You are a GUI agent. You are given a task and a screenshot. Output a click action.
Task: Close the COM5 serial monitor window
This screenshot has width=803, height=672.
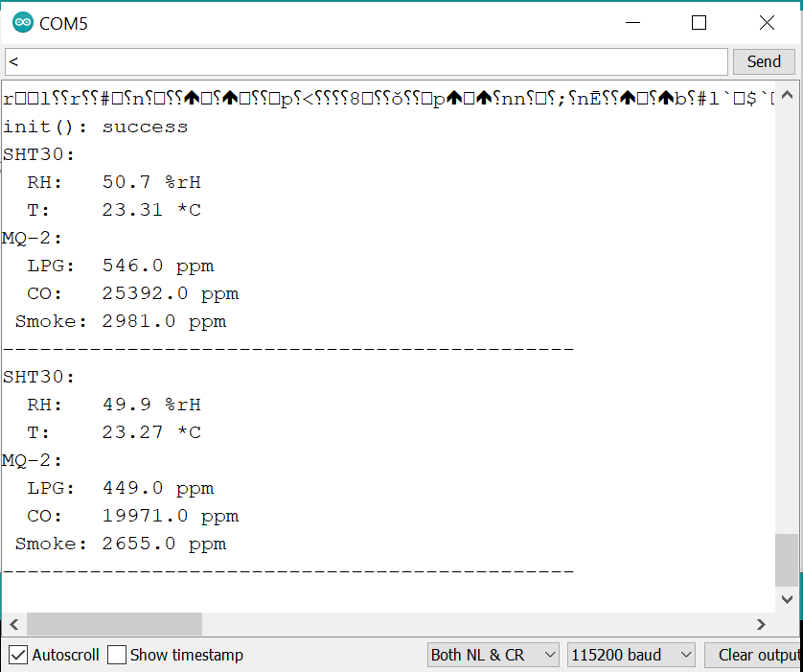click(767, 23)
